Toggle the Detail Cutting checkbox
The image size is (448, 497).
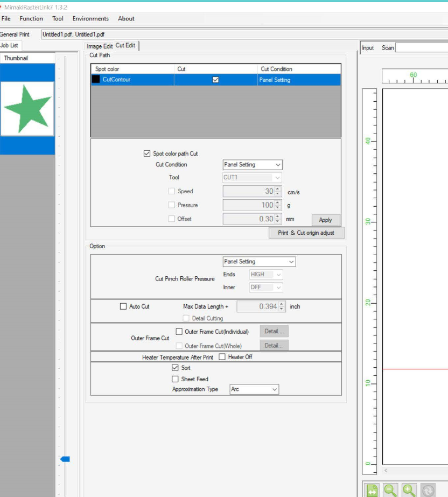(x=186, y=318)
